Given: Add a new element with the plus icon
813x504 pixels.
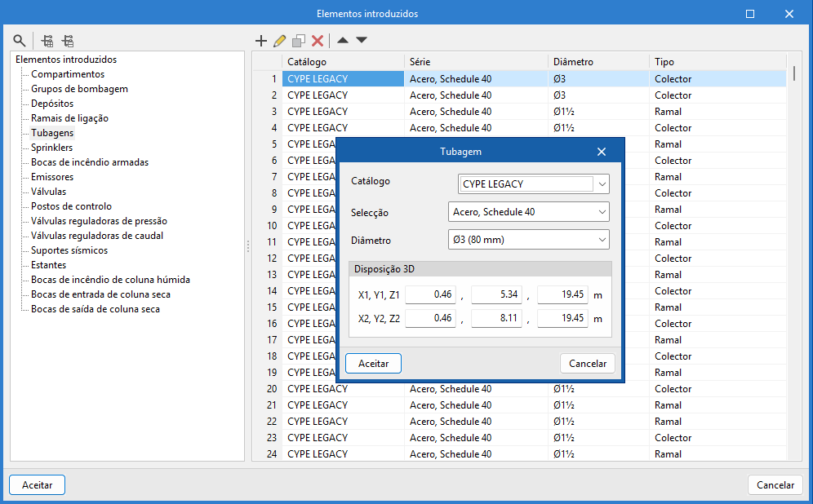Looking at the screenshot, I should click(261, 40).
